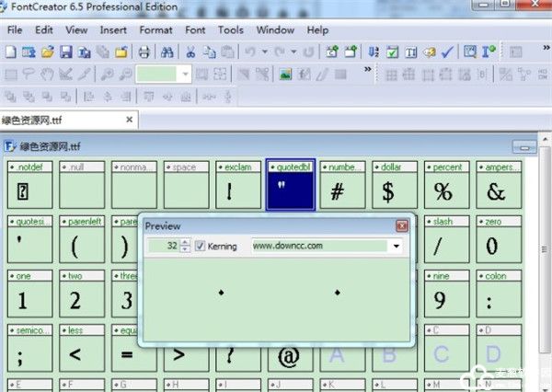Screen dimensions: 552x392
Task: Click the Import image icon
Action: [x=285, y=75]
